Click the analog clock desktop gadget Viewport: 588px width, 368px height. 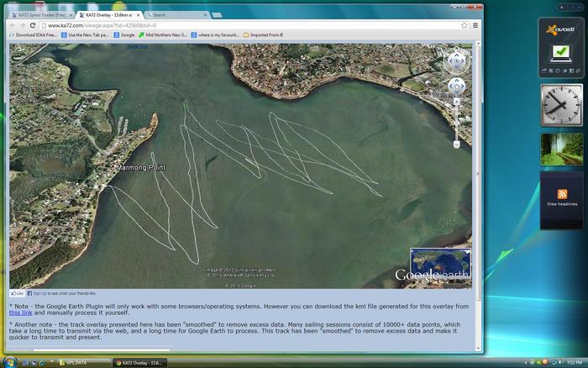[x=561, y=105]
